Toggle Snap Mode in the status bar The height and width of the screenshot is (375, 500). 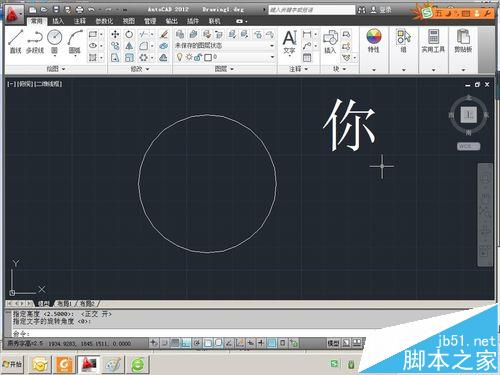pyautogui.click(x=165, y=343)
